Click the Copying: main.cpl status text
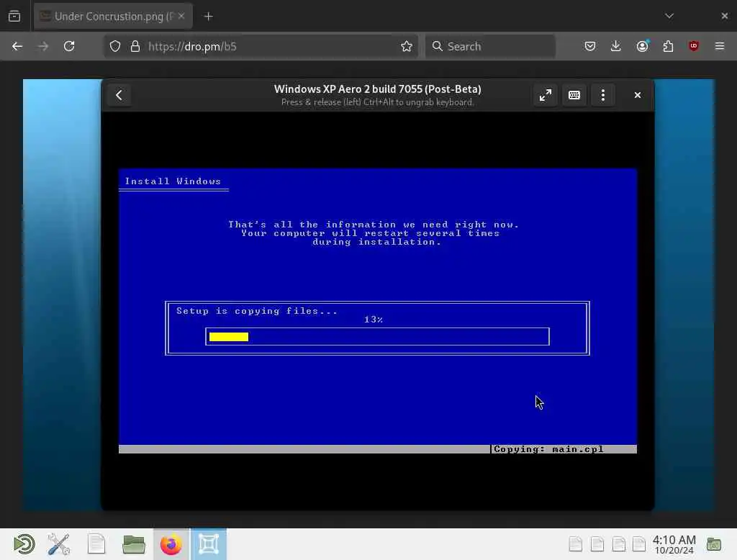This screenshot has height=560, width=737. pyautogui.click(x=548, y=449)
